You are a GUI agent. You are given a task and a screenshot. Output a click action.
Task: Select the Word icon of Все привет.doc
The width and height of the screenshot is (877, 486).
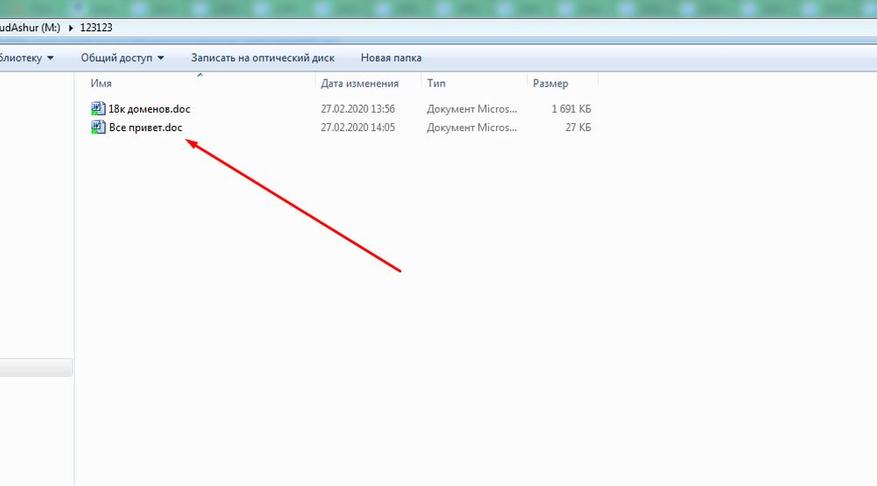pyautogui.click(x=98, y=128)
